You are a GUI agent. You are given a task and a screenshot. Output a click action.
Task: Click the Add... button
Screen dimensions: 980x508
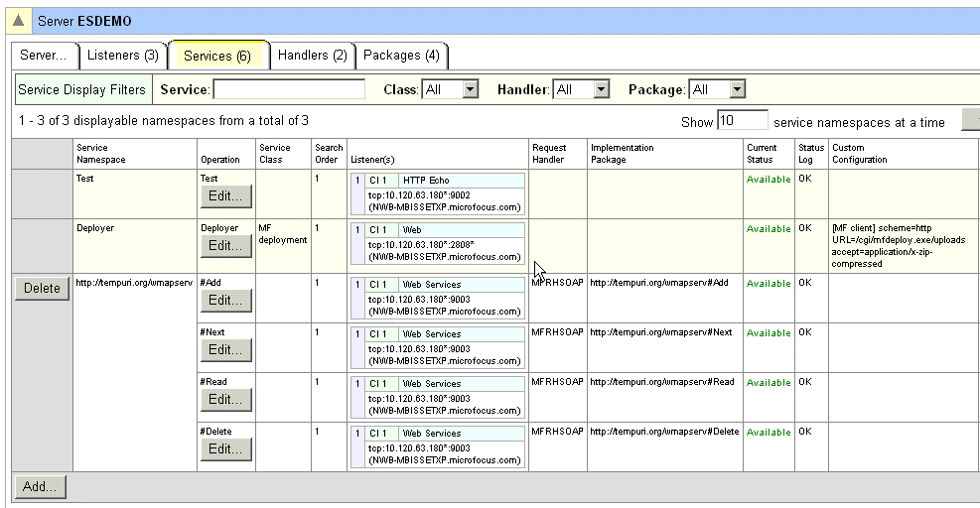(40, 487)
